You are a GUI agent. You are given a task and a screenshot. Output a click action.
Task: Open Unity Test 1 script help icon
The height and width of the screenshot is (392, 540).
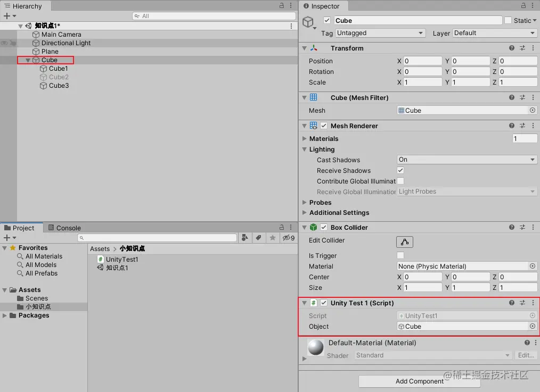(x=512, y=303)
